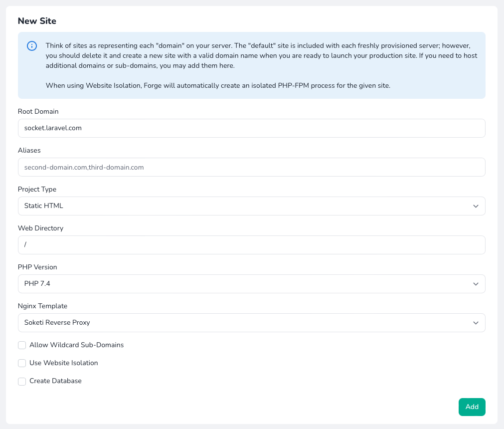The width and height of the screenshot is (504, 429).
Task: Click the Root Domain field label
Action: click(x=38, y=111)
